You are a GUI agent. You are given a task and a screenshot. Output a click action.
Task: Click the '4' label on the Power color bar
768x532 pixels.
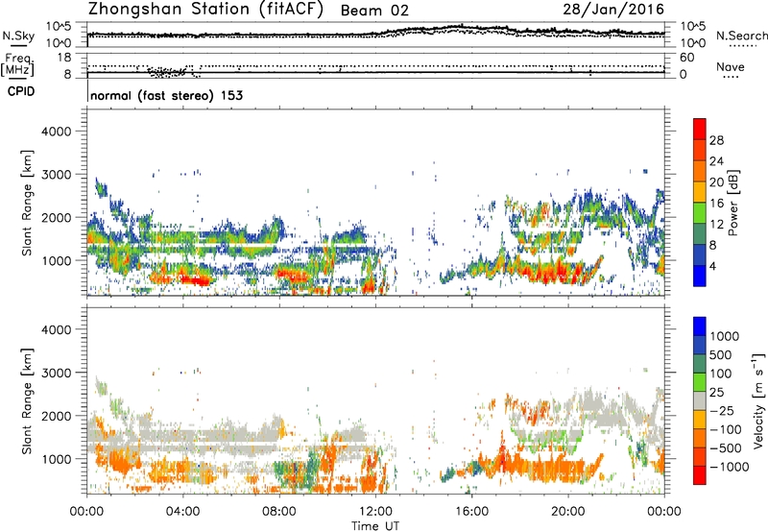click(713, 267)
